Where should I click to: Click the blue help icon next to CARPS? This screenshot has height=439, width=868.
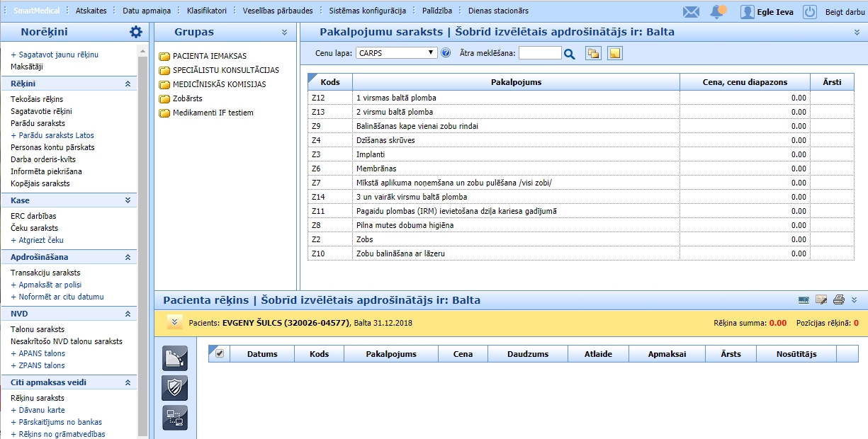[446, 53]
